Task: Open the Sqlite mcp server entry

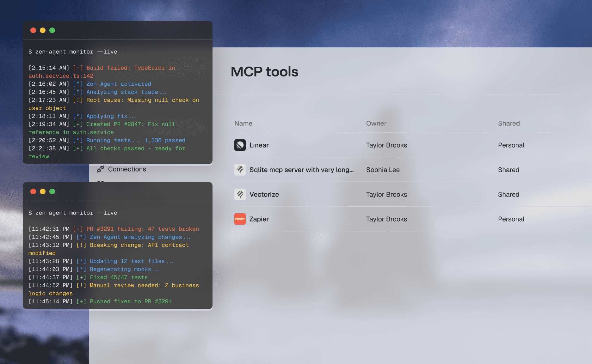Action: tap(302, 170)
